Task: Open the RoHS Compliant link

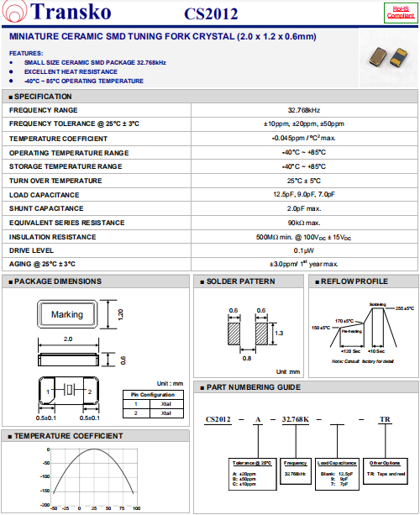Action: tap(401, 13)
